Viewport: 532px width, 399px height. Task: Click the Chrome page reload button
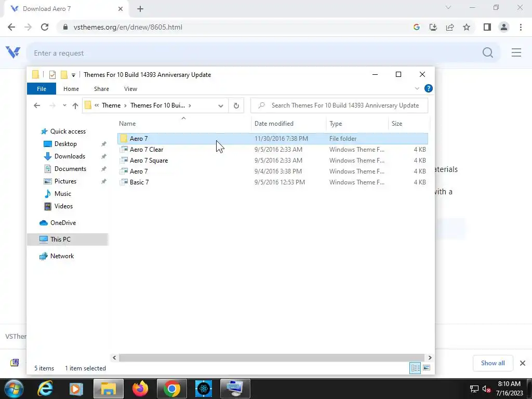[45, 27]
